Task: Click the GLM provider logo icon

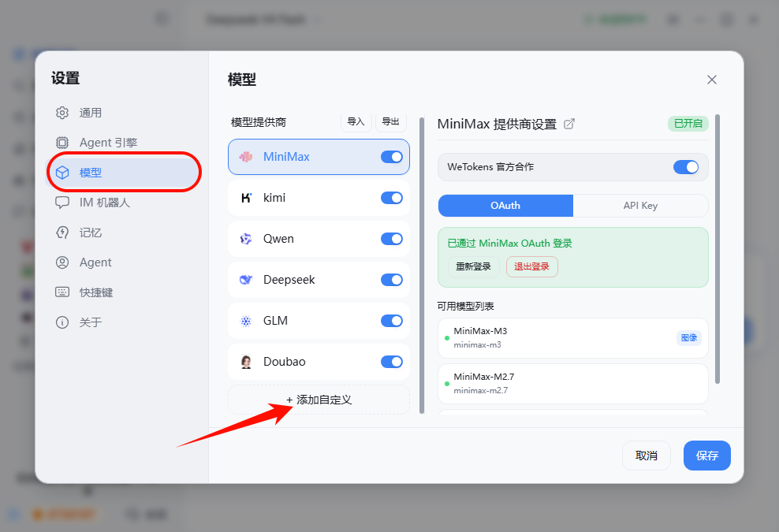Action: pyautogui.click(x=246, y=321)
